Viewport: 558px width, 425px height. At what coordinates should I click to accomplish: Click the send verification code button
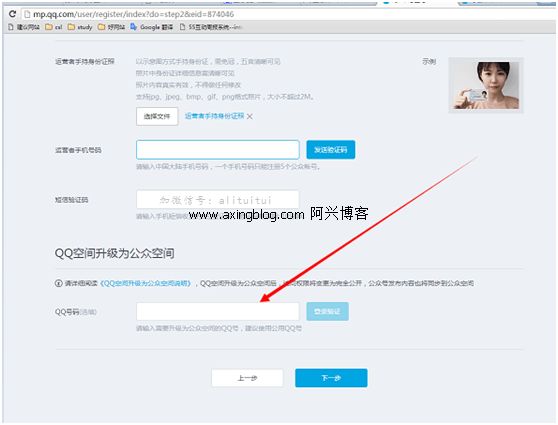[x=331, y=149]
